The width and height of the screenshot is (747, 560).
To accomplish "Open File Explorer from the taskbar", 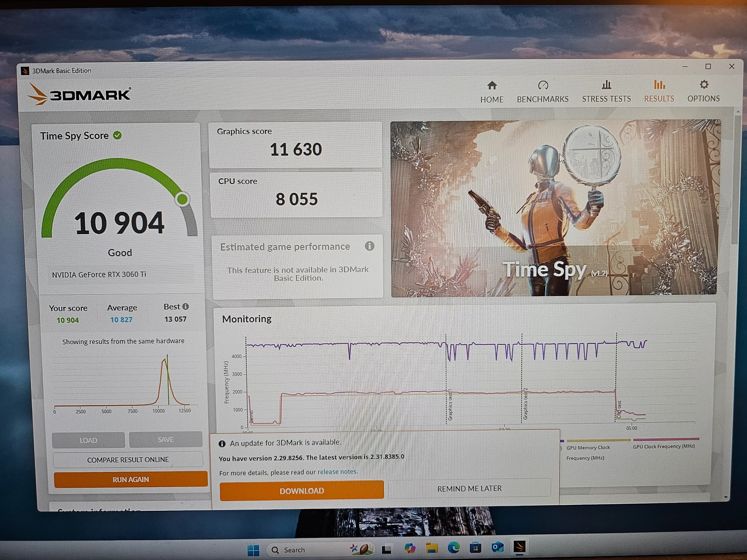I will click(x=431, y=548).
